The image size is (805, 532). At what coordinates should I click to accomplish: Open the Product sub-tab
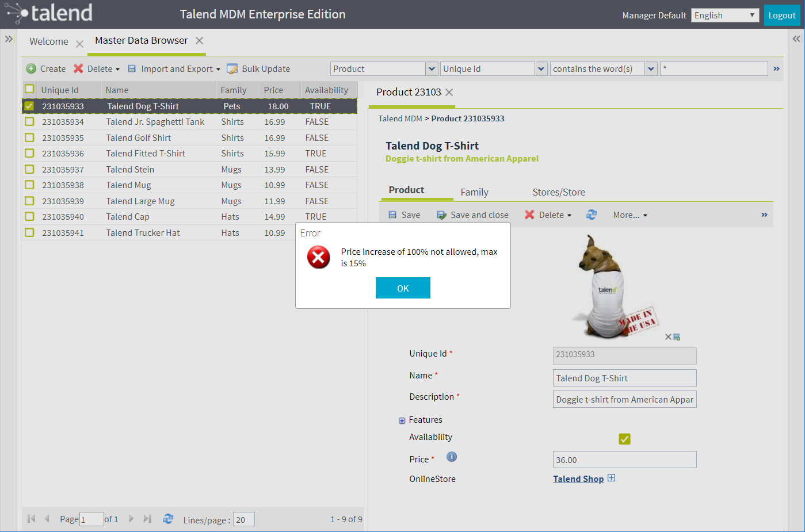(x=406, y=190)
